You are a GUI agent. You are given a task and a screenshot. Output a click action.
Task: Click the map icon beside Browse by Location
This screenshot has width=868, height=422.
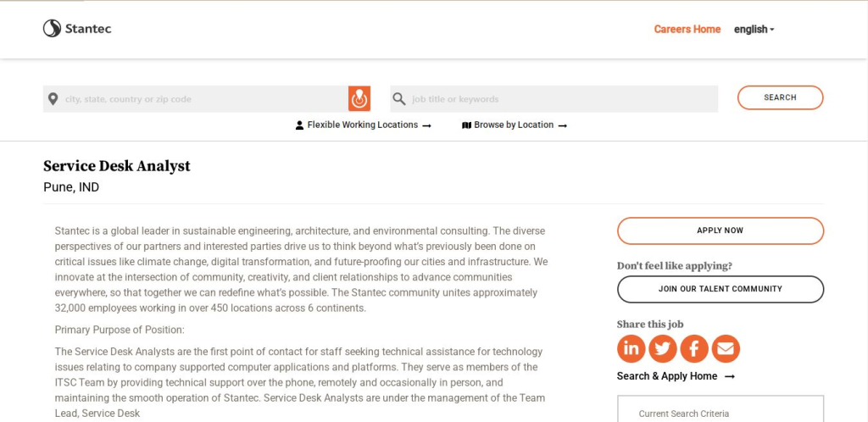(467, 125)
